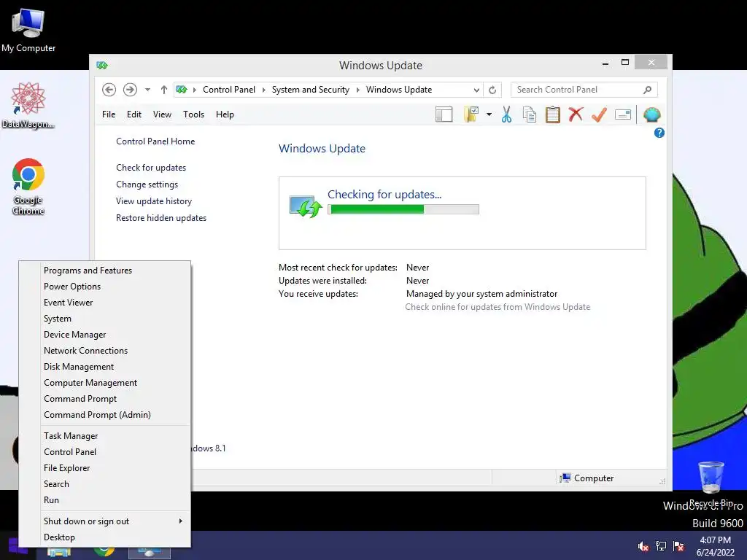Open My Computer desktop icon
747x560 pixels.
coord(28,31)
